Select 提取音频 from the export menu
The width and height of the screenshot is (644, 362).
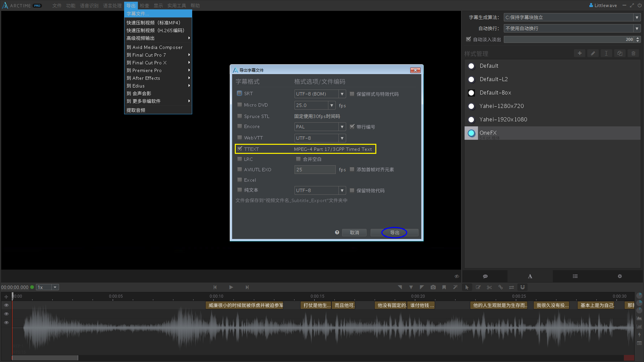click(x=158, y=110)
